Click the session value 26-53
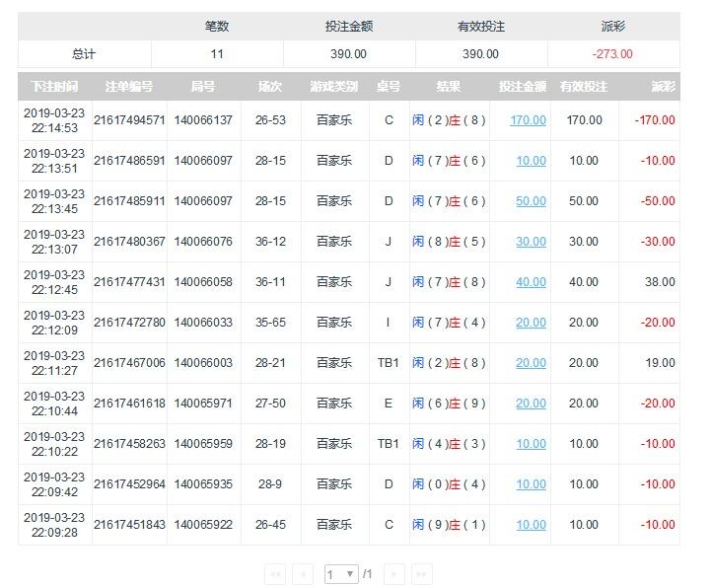Screen dimensions: 711x588 tap(270, 120)
